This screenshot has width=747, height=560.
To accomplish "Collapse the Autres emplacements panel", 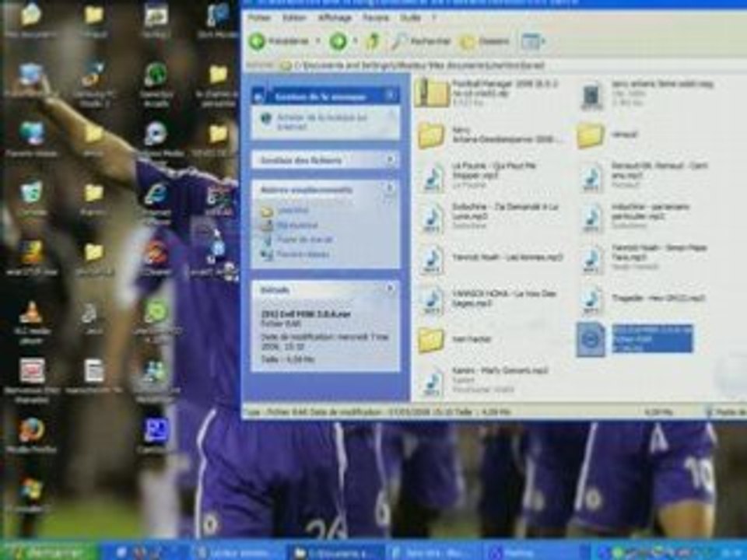I will [x=390, y=189].
